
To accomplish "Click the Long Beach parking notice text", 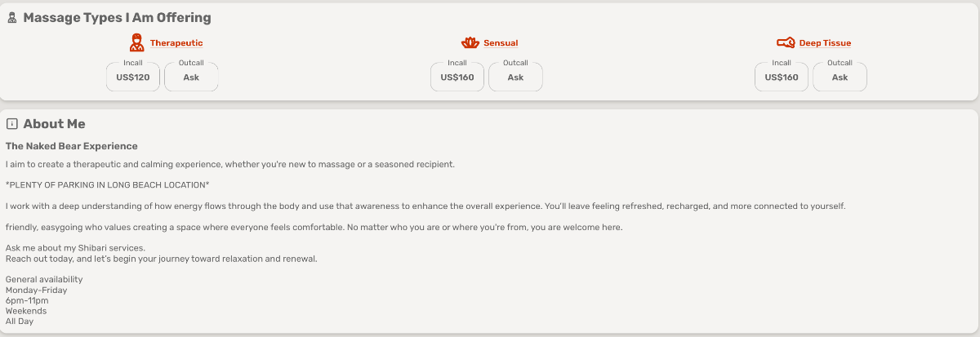I will click(x=107, y=185).
